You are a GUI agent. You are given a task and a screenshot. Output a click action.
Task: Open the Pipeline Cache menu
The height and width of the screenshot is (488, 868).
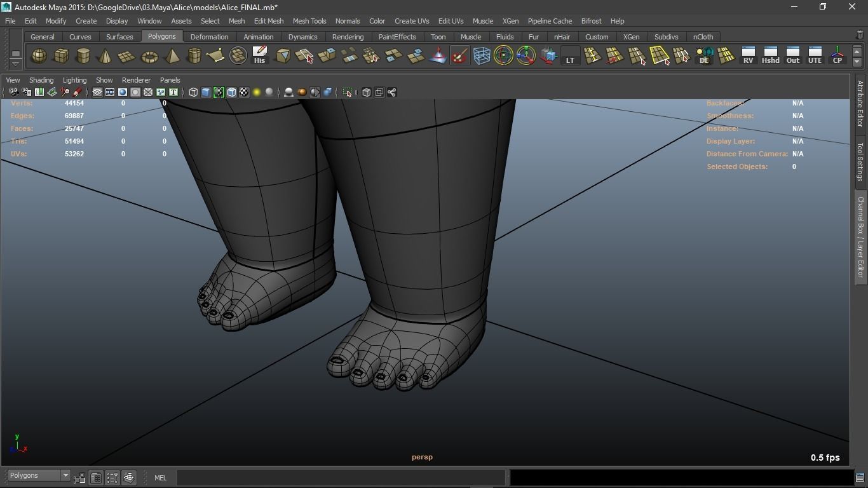point(550,21)
